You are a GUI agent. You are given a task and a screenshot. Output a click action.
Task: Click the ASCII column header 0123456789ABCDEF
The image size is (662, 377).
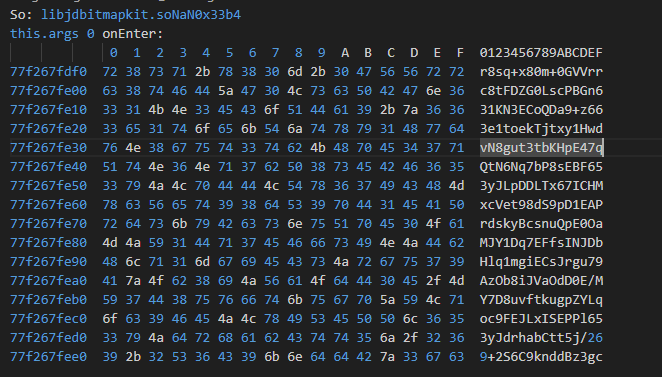click(541, 53)
